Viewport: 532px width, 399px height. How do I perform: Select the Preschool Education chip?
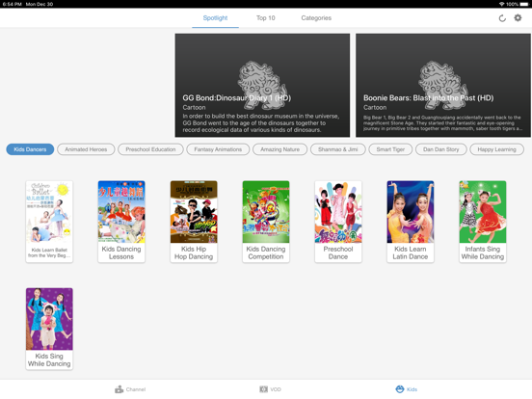click(x=150, y=149)
